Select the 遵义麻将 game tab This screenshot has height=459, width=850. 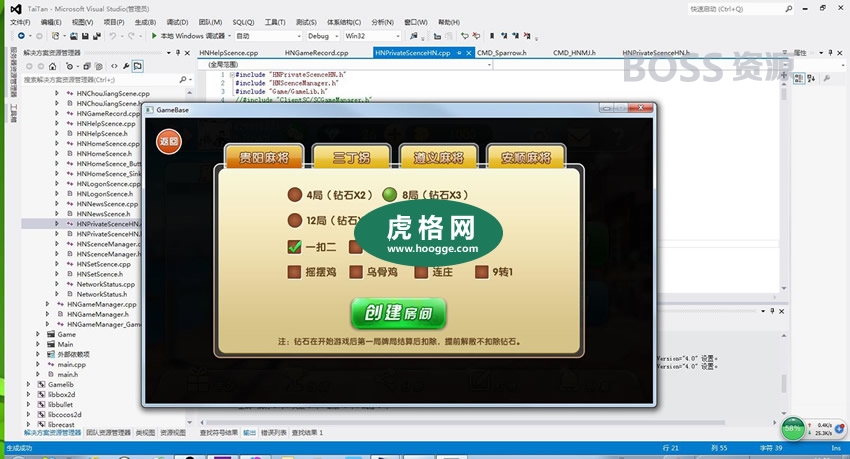click(439, 157)
